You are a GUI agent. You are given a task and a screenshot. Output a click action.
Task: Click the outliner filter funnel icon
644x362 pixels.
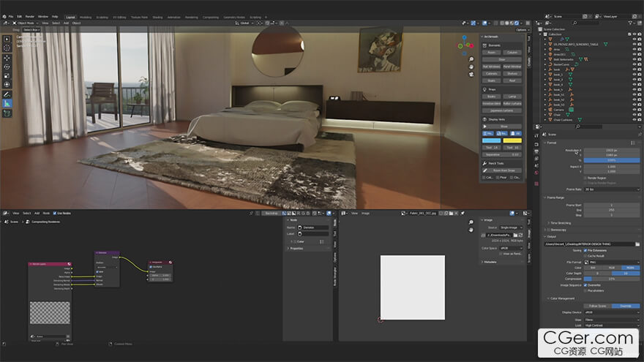[x=630, y=23]
